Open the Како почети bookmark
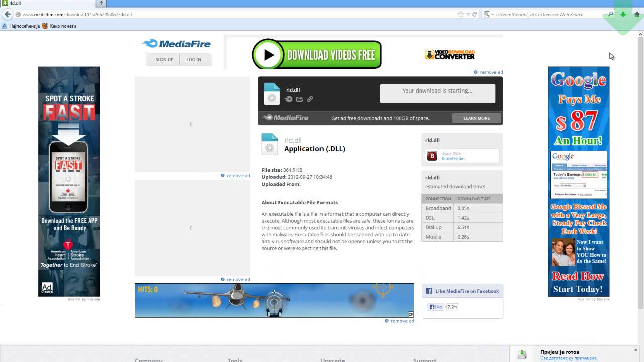The image size is (644, 362). [x=59, y=26]
